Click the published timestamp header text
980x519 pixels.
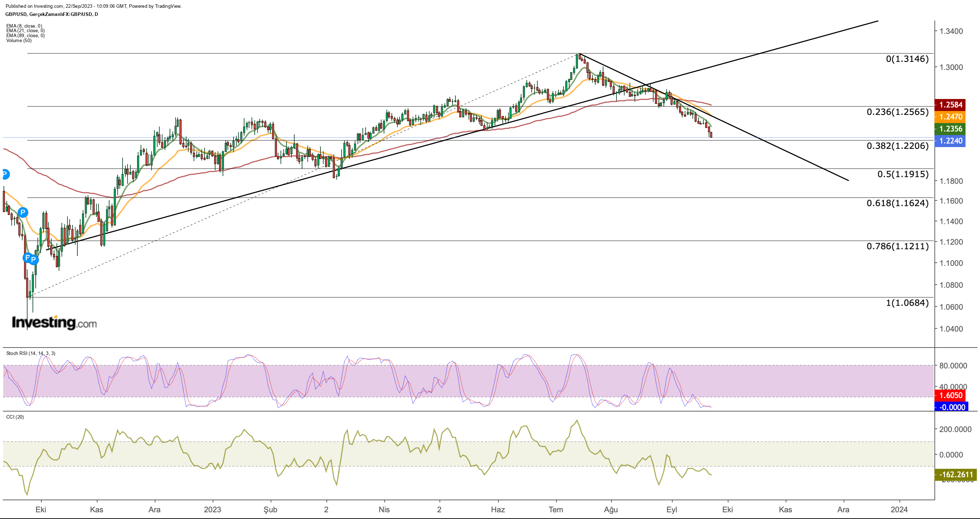[94, 6]
